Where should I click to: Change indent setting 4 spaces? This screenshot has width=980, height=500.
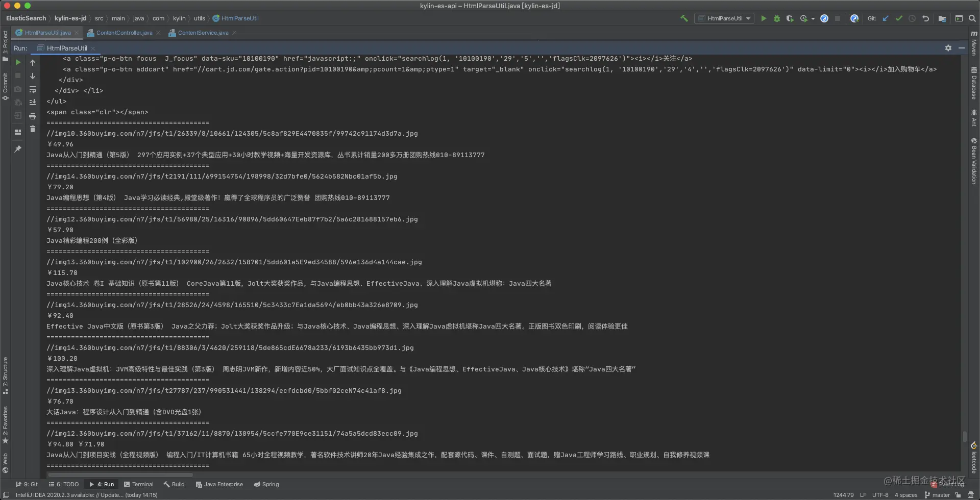coord(906,495)
